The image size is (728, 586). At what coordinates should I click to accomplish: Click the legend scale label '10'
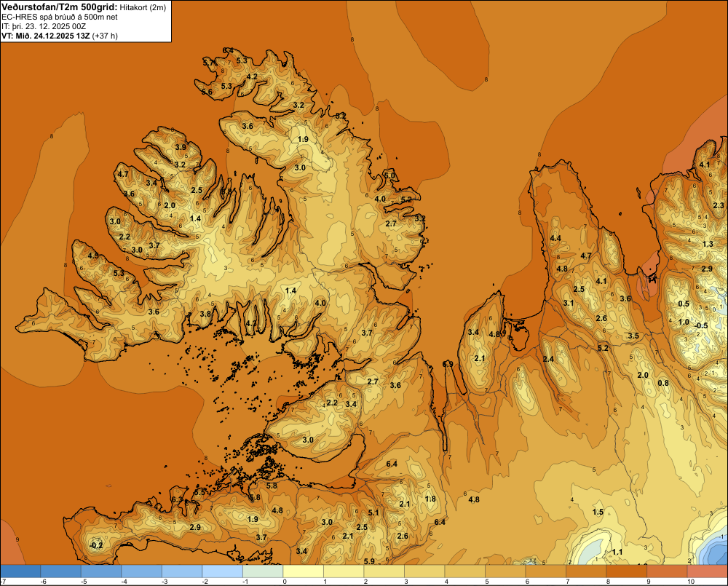[691, 582]
